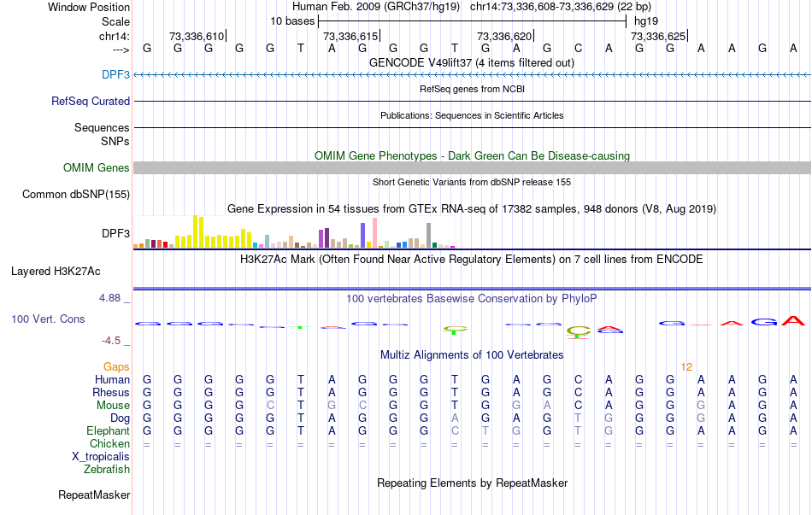Click the orange 12 gap marker
Screen dimensions: 812x515
coord(686,367)
